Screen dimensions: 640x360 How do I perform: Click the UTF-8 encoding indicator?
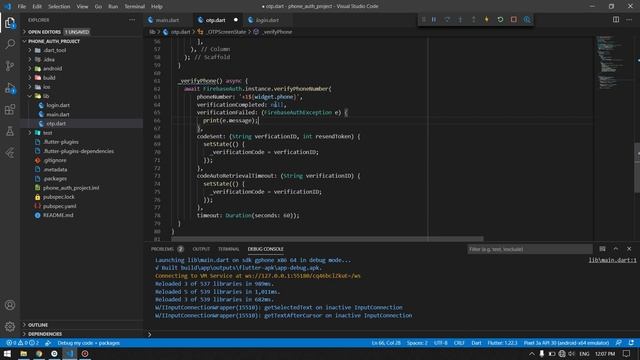tap(440, 343)
